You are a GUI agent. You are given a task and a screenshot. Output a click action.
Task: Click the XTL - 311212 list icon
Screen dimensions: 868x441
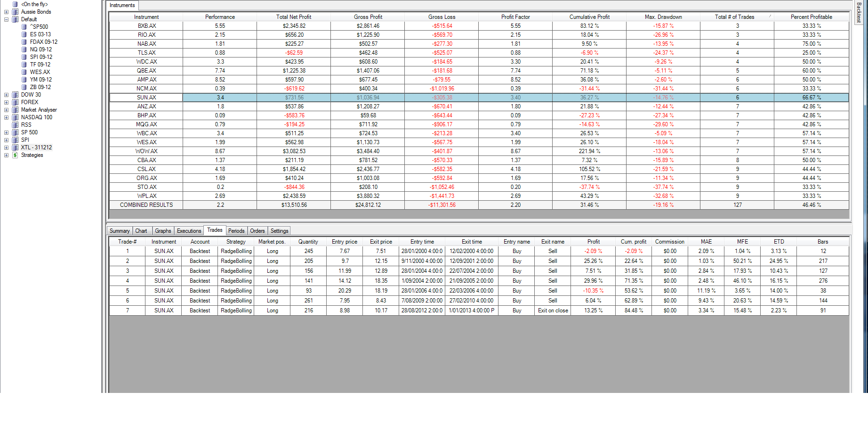coord(15,147)
